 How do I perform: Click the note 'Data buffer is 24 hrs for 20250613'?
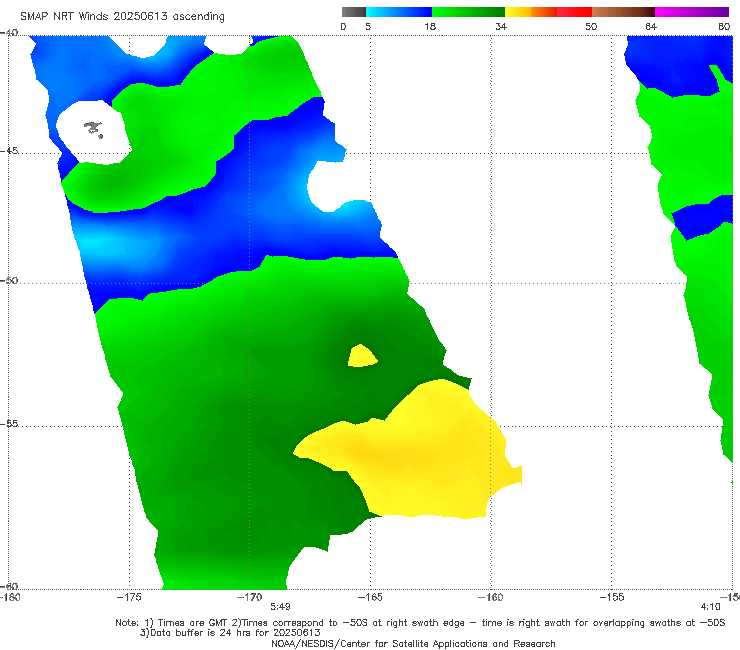[230, 633]
